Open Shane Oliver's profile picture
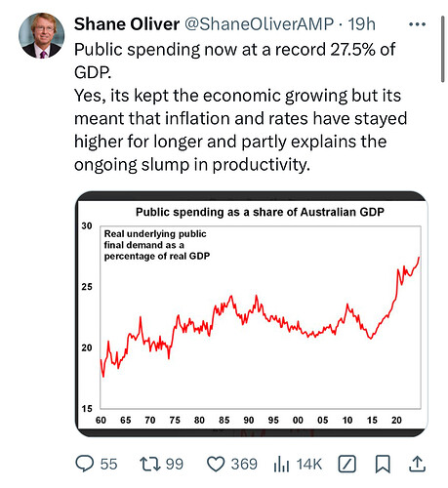The image size is (448, 488). 41,35
